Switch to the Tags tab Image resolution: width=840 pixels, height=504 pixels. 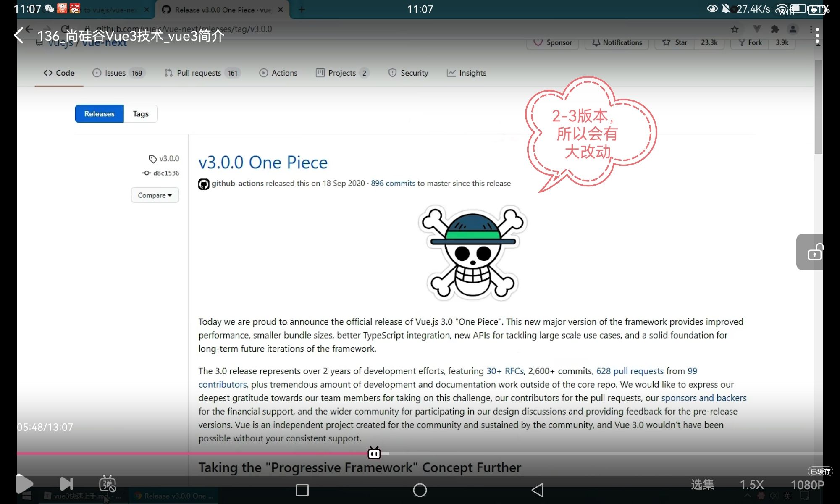click(x=140, y=114)
